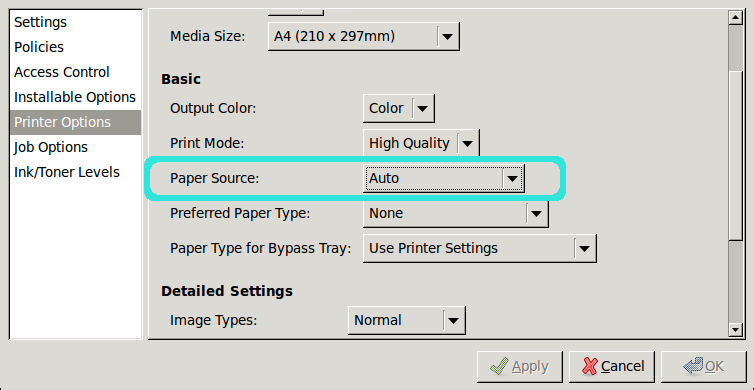Select Policies in the sidebar

pos(75,47)
